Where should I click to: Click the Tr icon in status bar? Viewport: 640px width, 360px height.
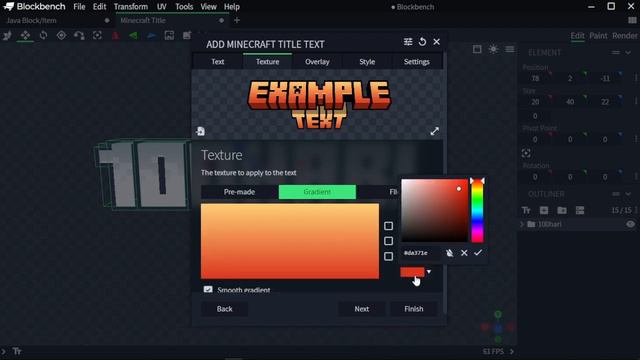17,351
